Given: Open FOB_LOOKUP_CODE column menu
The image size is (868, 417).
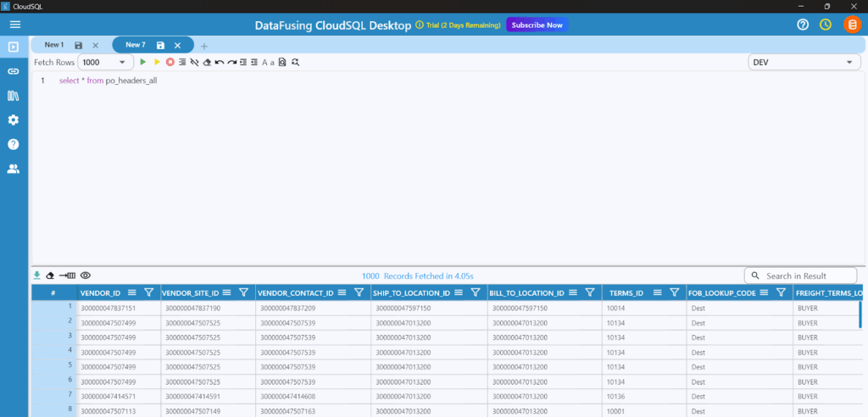Looking at the screenshot, I should pos(764,292).
